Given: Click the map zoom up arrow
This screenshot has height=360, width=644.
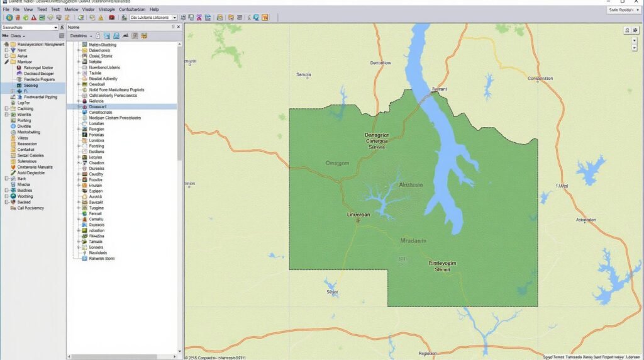Looking at the screenshot, I should [635, 40].
